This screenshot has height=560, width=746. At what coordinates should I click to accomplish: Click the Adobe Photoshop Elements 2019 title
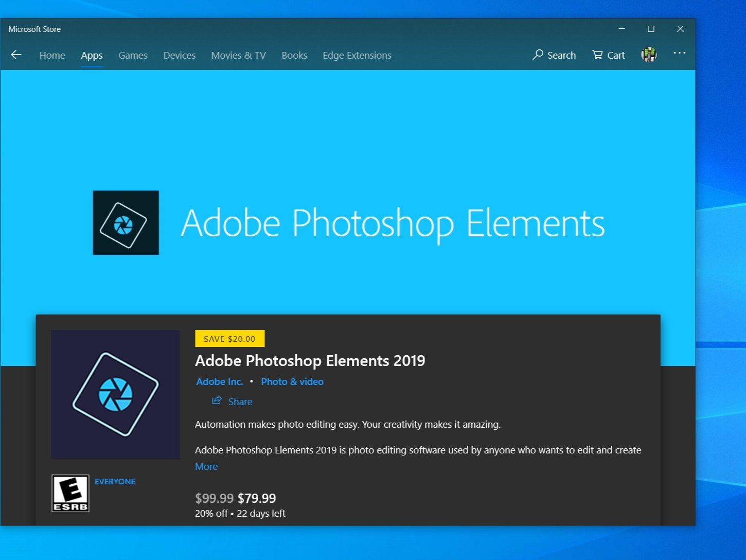coord(310,360)
